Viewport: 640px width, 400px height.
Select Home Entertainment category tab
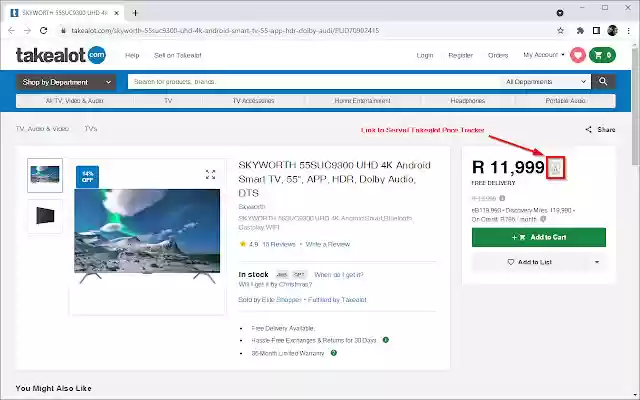pyautogui.click(x=362, y=101)
